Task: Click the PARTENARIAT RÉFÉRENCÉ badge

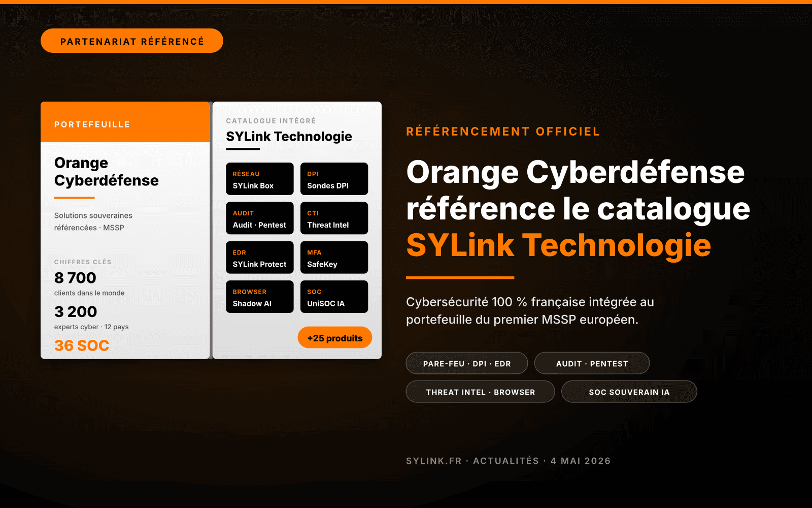Action: (132, 41)
